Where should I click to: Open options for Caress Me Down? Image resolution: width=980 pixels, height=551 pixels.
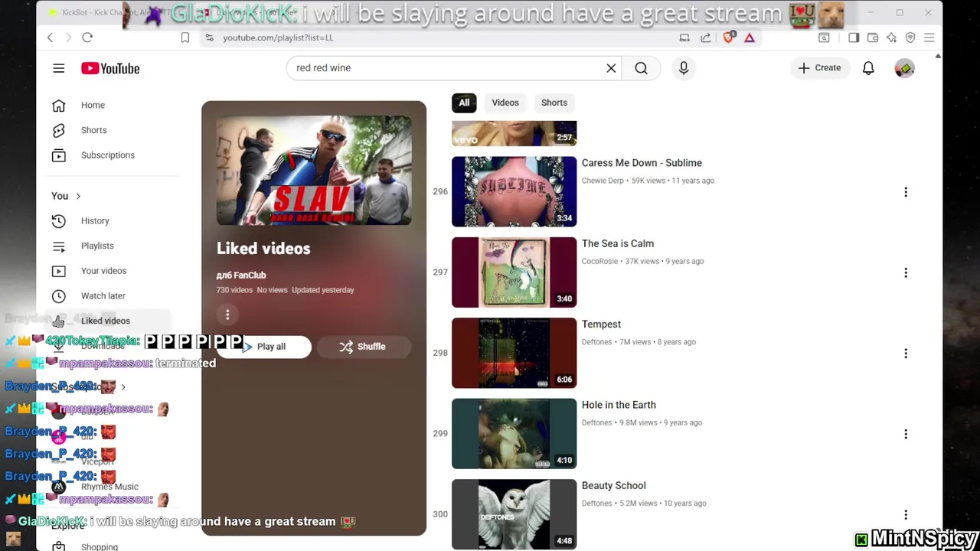click(x=906, y=192)
